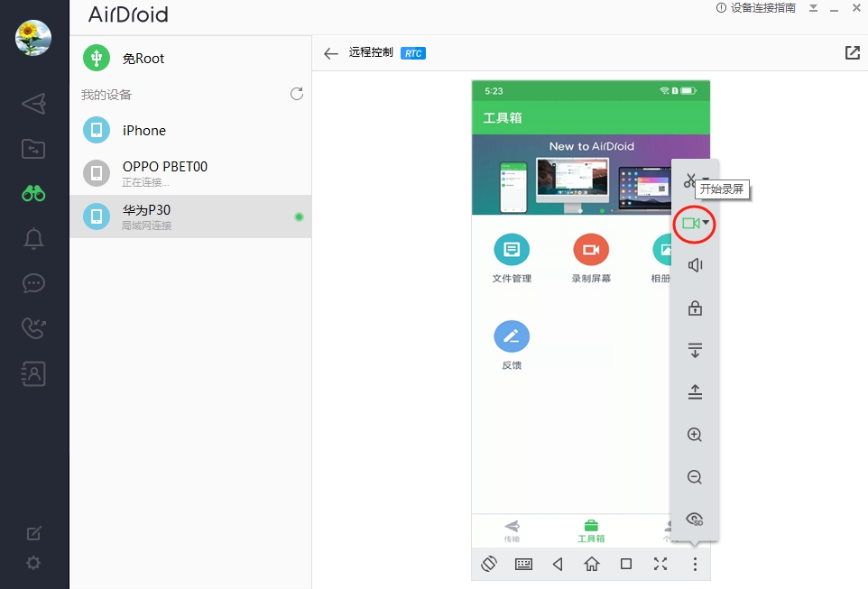Start screen recording with the green camera icon
This screenshot has height=589, width=868.
[691, 223]
